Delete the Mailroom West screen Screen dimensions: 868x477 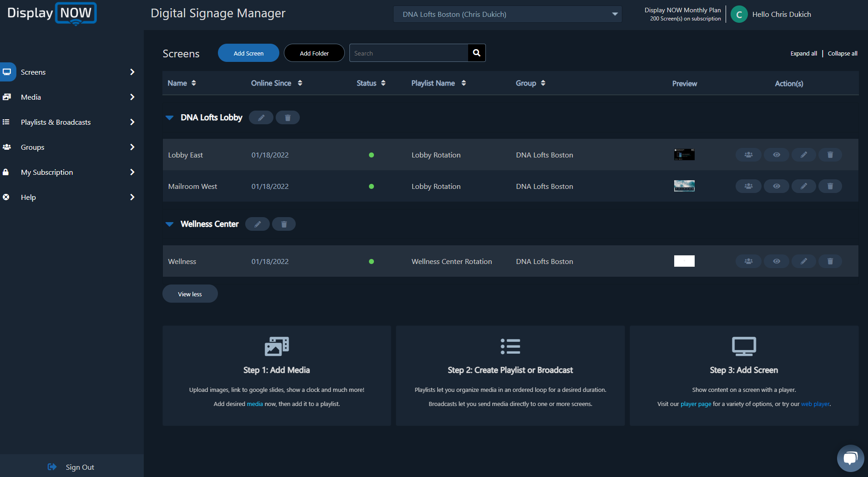point(830,186)
